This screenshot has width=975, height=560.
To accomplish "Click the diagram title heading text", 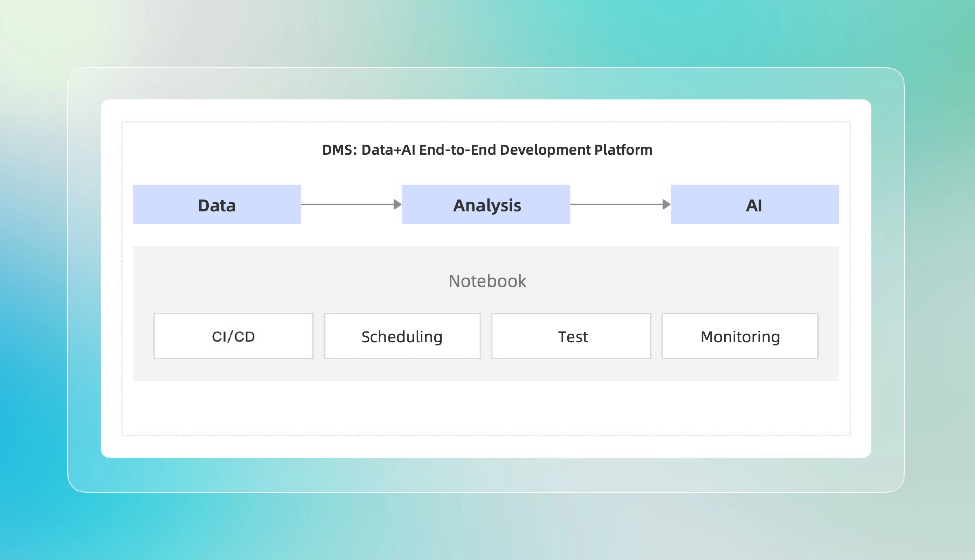I will [487, 150].
